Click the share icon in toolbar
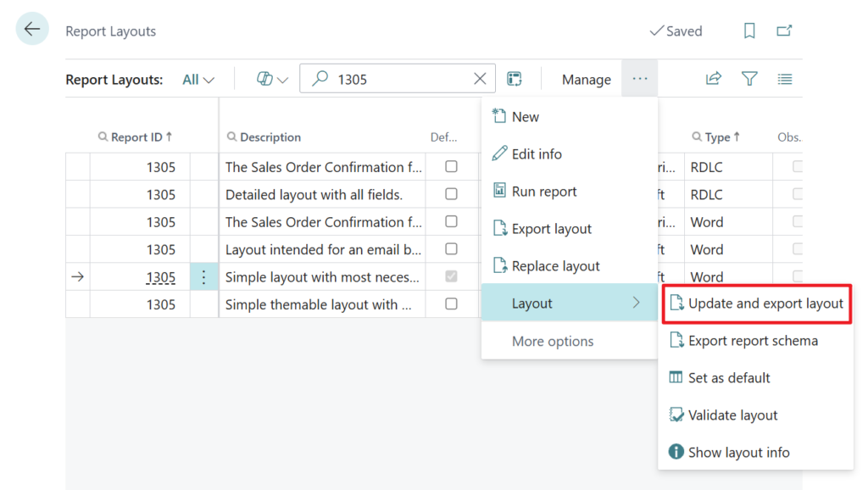This screenshot has width=868, height=490. point(714,79)
